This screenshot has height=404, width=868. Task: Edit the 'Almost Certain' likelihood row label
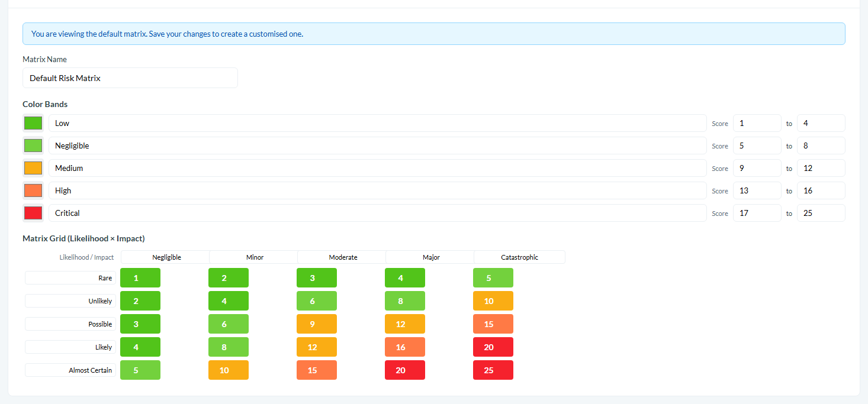(70, 370)
